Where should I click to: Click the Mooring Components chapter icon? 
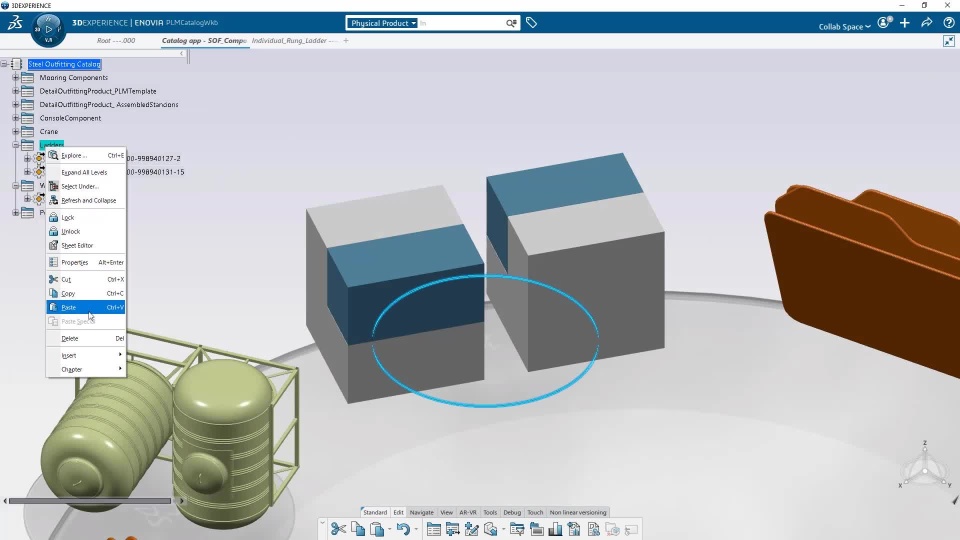(28, 78)
